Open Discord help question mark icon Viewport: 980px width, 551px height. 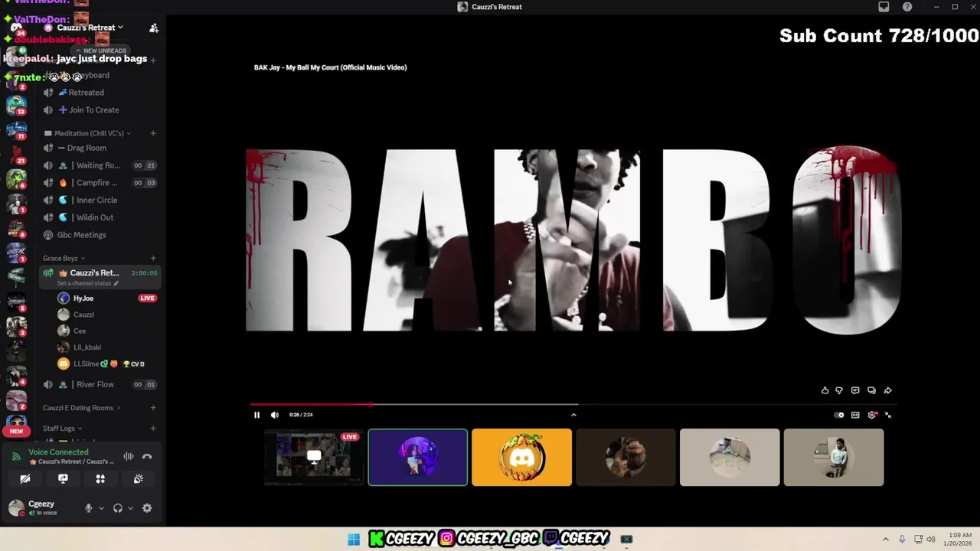[907, 7]
